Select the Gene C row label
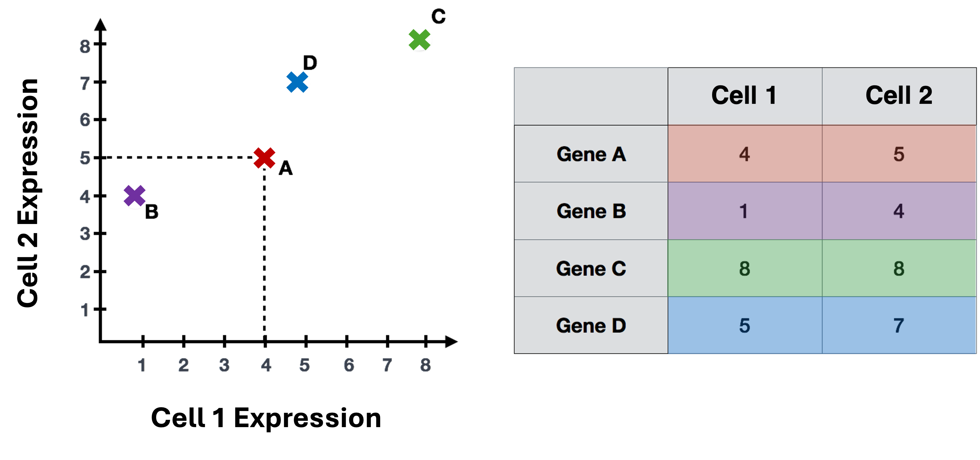This screenshot has width=980, height=460. (591, 269)
